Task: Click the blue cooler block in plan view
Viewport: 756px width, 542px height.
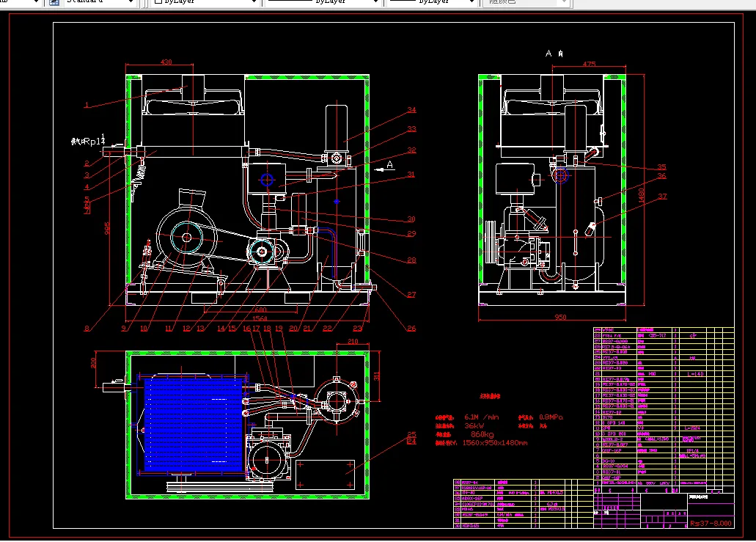Action: point(193,425)
